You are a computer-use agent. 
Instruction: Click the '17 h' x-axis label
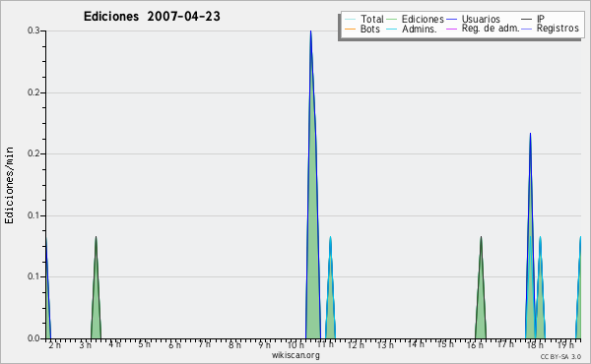(x=505, y=344)
